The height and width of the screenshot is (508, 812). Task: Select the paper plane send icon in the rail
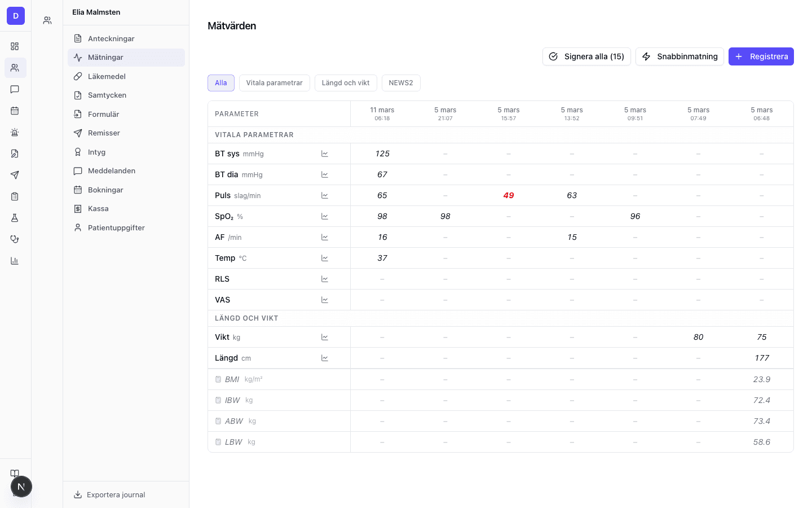tap(15, 175)
